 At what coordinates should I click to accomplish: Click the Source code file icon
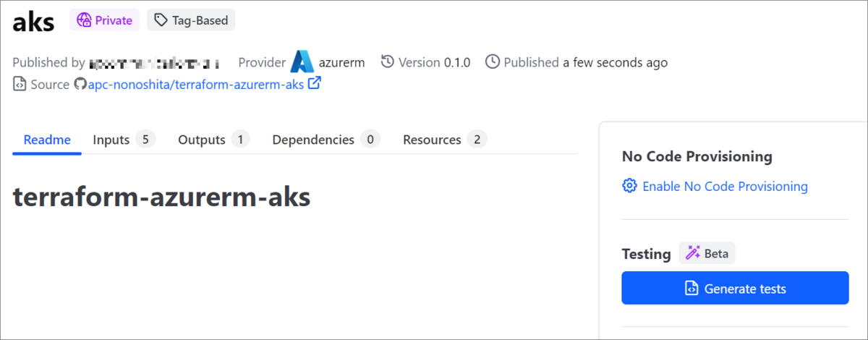pos(20,85)
